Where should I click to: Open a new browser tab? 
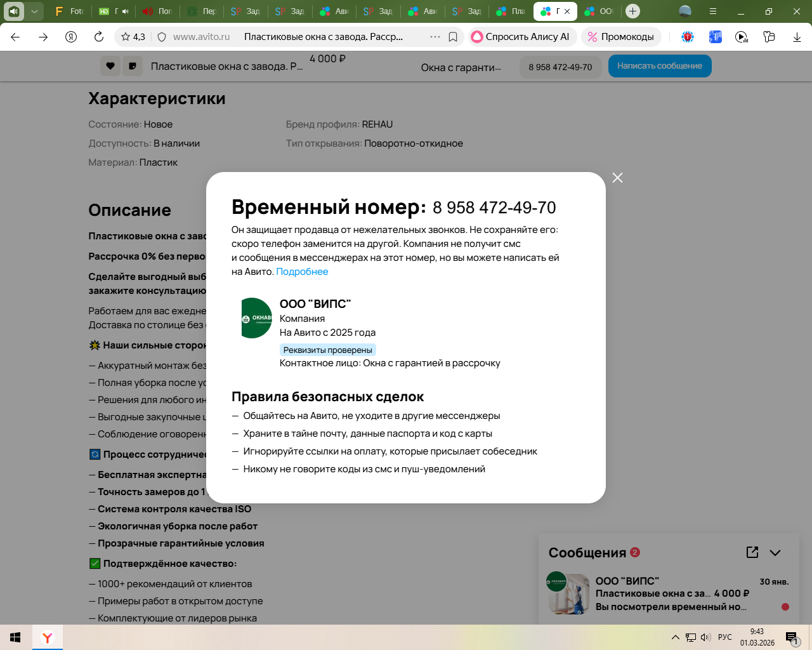click(632, 11)
